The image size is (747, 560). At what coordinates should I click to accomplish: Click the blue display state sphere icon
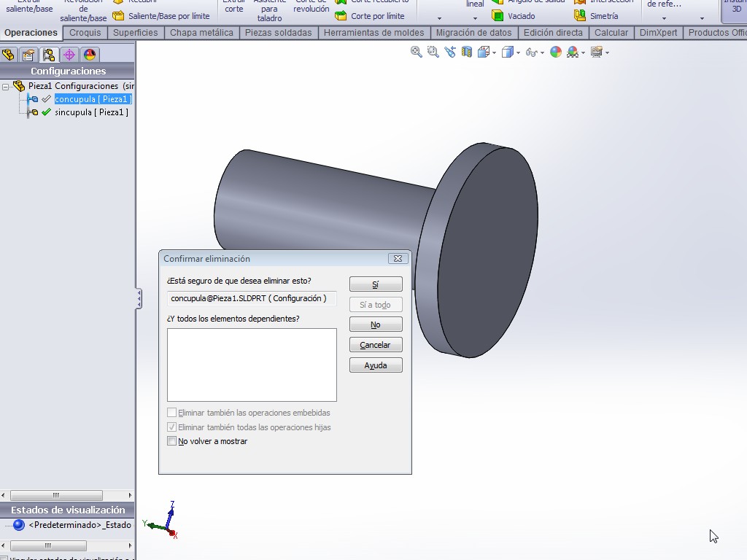(18, 525)
